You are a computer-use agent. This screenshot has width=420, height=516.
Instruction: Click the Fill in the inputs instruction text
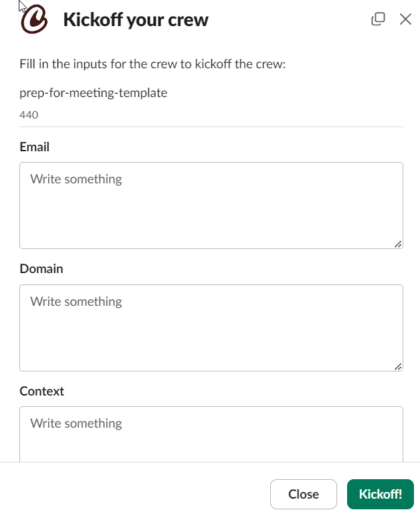point(153,65)
